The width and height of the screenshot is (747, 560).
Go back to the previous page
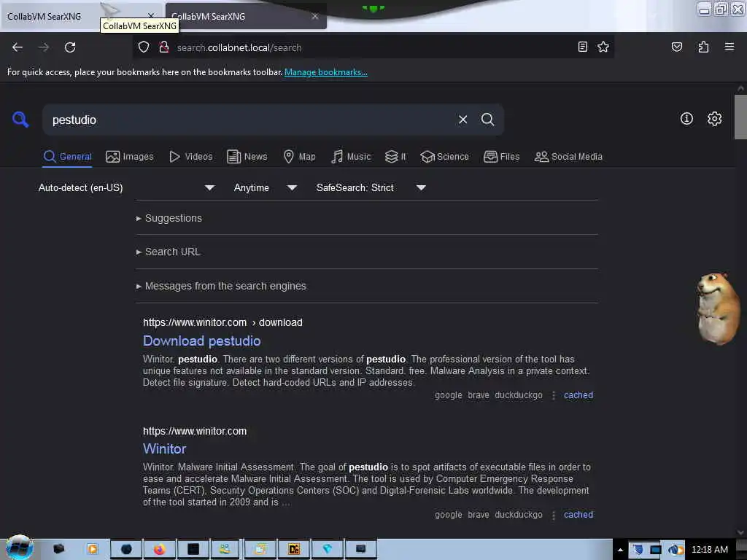(18, 47)
